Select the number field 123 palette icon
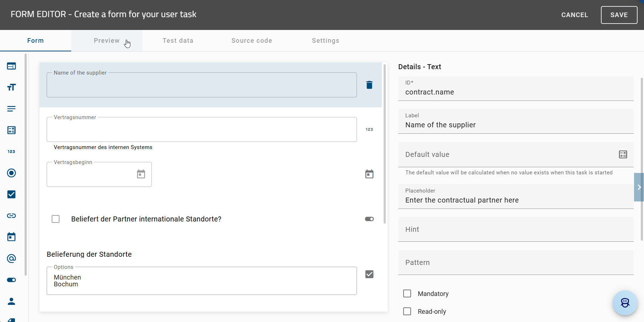The height and width of the screenshot is (322, 644). tap(11, 152)
